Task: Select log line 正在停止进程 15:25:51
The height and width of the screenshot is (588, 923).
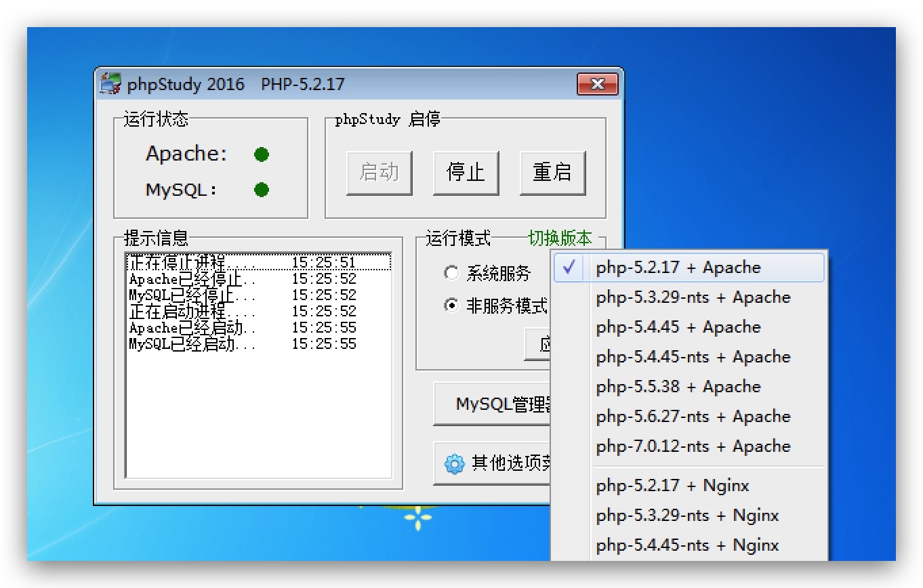Action: pos(259,262)
